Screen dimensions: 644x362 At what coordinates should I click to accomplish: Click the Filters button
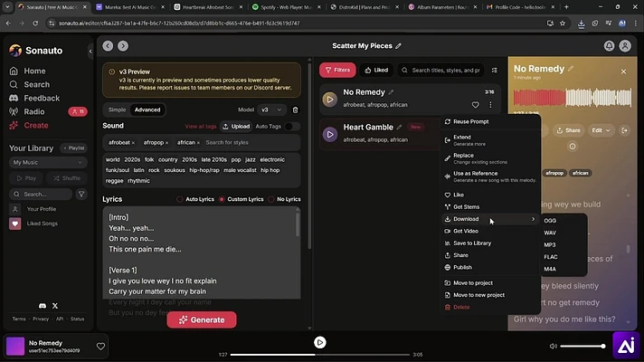pyautogui.click(x=337, y=71)
